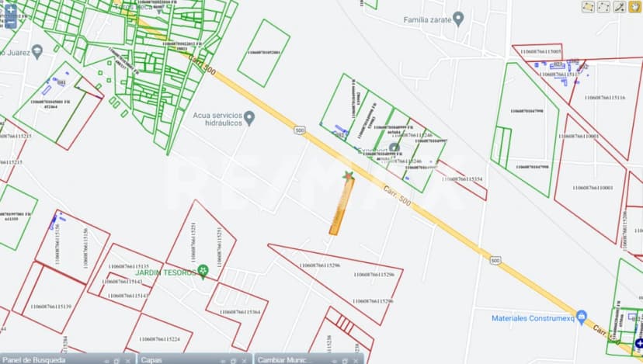Close the Capas panel
643x364 pixels.
pyautogui.click(x=244, y=360)
